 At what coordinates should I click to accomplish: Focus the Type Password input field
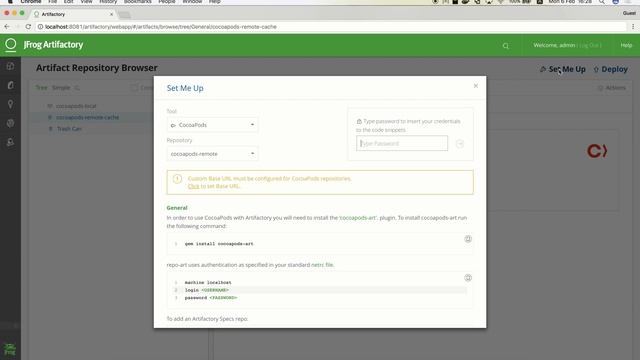(402, 143)
